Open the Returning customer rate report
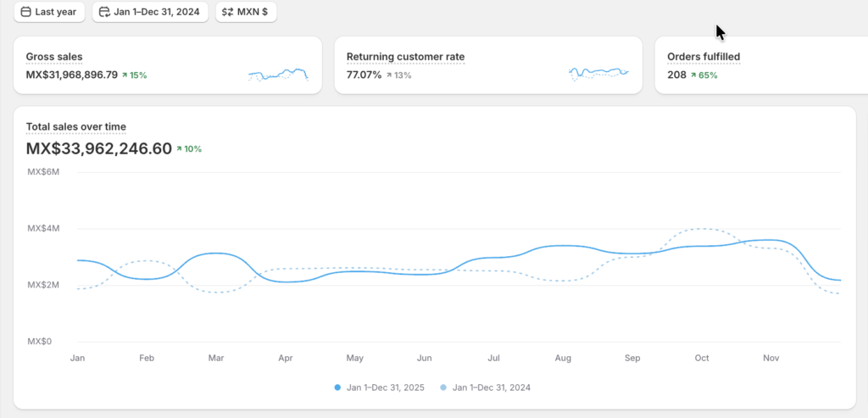Viewport: 868px width, 418px height. click(405, 57)
